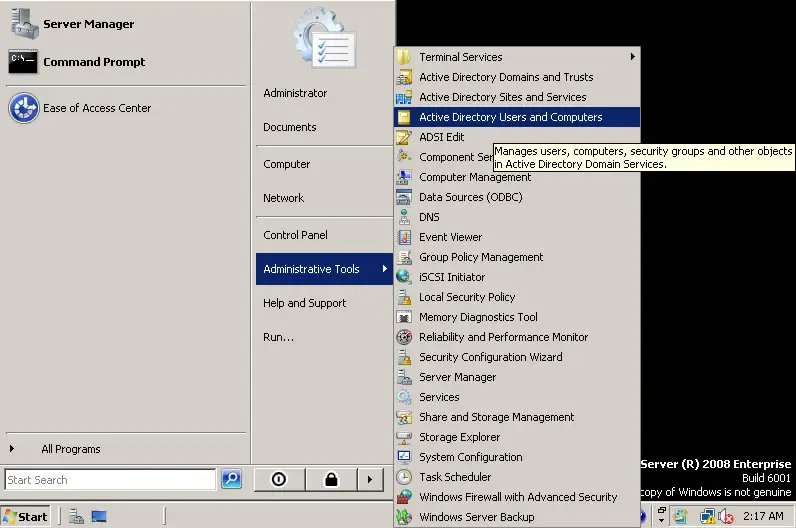This screenshot has height=528, width=796.
Task: Open Help and Support
Action: (304, 303)
